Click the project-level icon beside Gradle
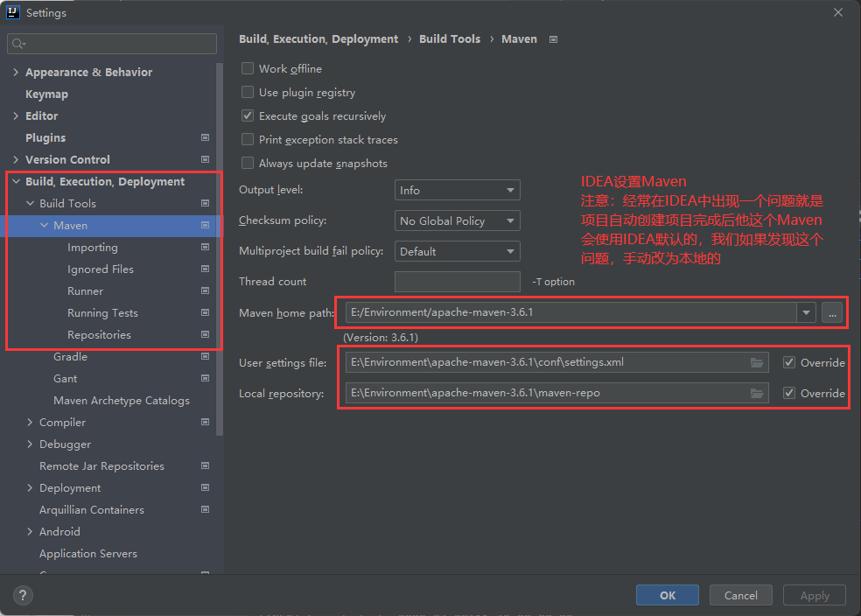Image resolution: width=861 pixels, height=616 pixels. [206, 357]
